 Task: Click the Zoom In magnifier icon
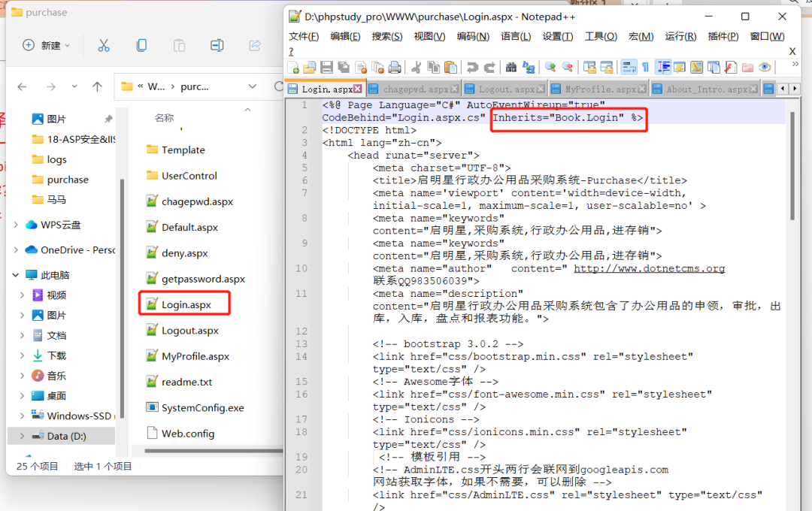[550, 68]
